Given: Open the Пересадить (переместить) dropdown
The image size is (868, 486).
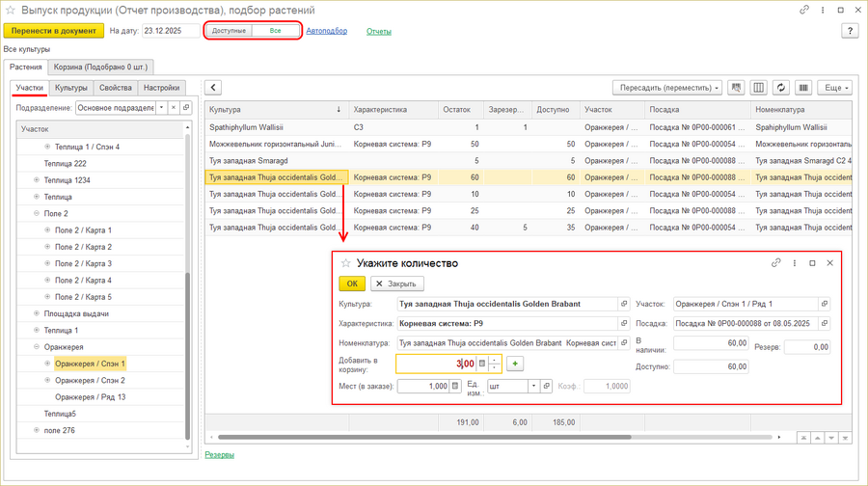Looking at the screenshot, I should click(670, 88).
